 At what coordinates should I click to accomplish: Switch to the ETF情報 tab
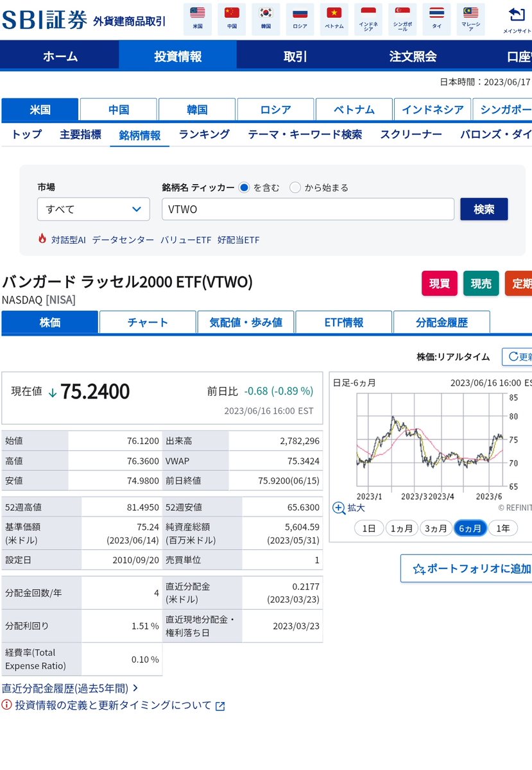click(x=343, y=322)
